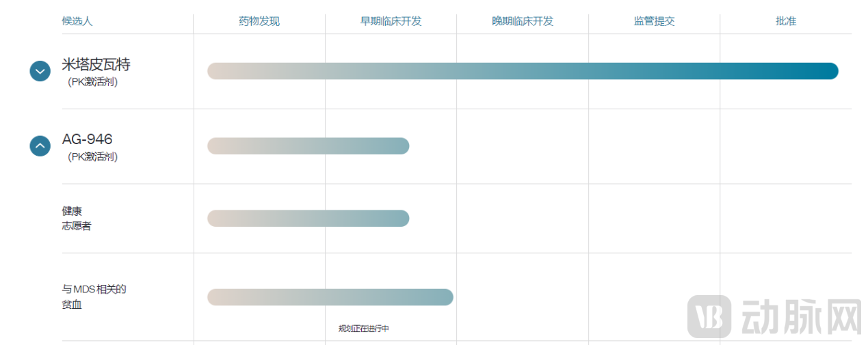Click the 批准 column header
This screenshot has width=868, height=345.
tap(786, 21)
